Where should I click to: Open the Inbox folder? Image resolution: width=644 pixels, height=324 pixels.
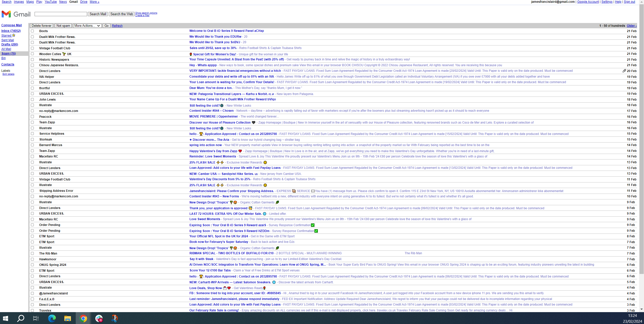pos(11,31)
